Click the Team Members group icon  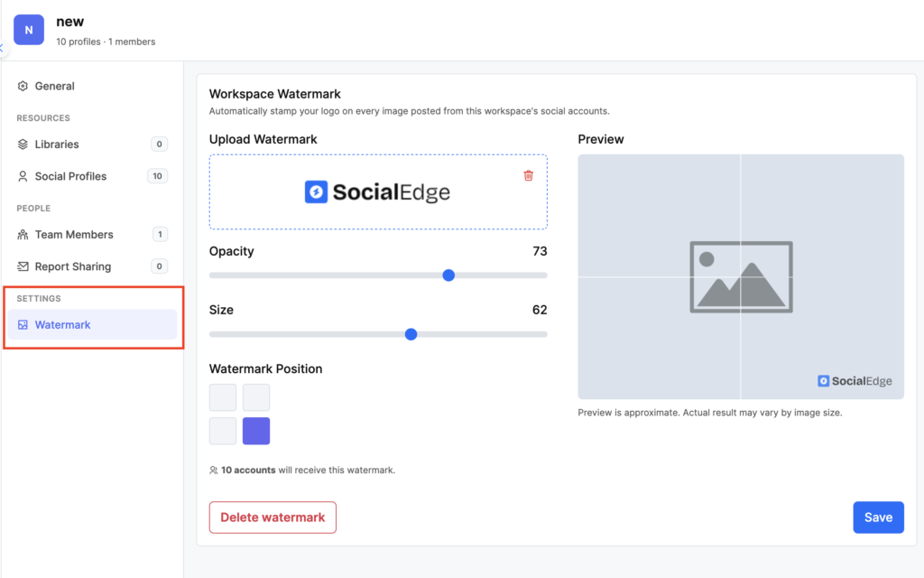click(x=23, y=235)
